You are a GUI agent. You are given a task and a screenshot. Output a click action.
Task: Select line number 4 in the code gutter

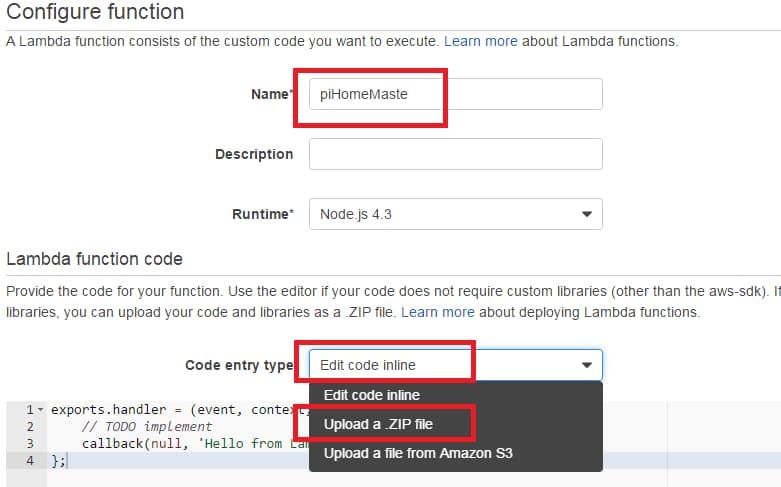pos(30,460)
